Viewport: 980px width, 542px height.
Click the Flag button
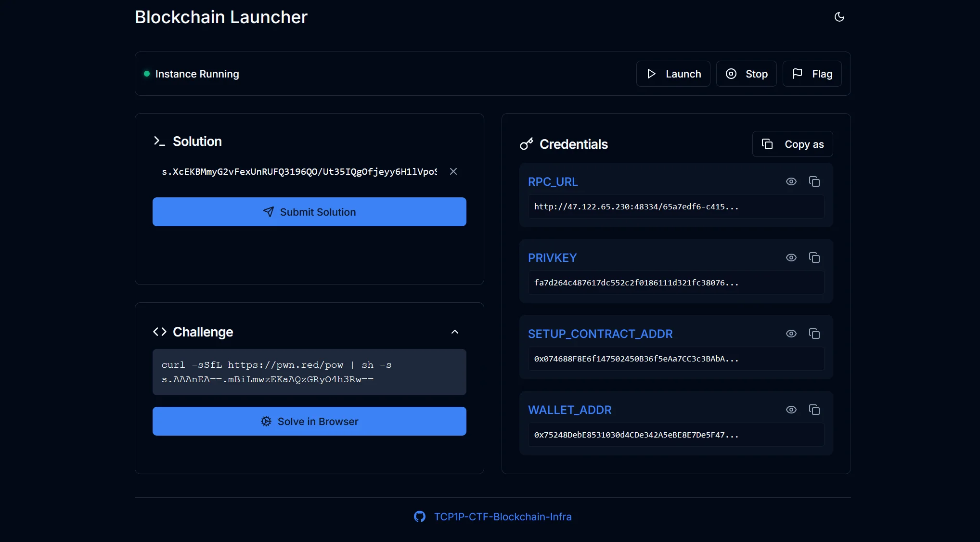click(x=812, y=74)
